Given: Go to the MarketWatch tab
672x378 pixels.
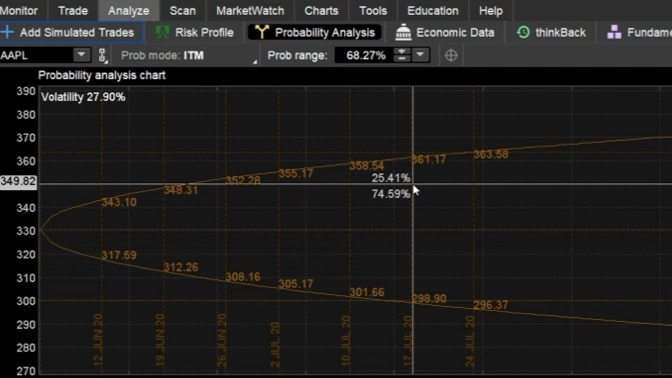Looking at the screenshot, I should (x=250, y=11).
